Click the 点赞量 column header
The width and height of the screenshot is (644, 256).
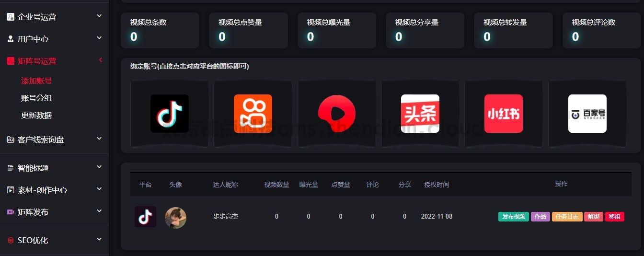pos(341,185)
